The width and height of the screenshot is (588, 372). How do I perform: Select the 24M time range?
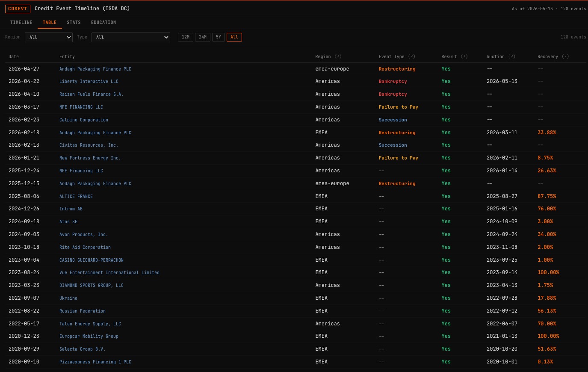point(203,37)
